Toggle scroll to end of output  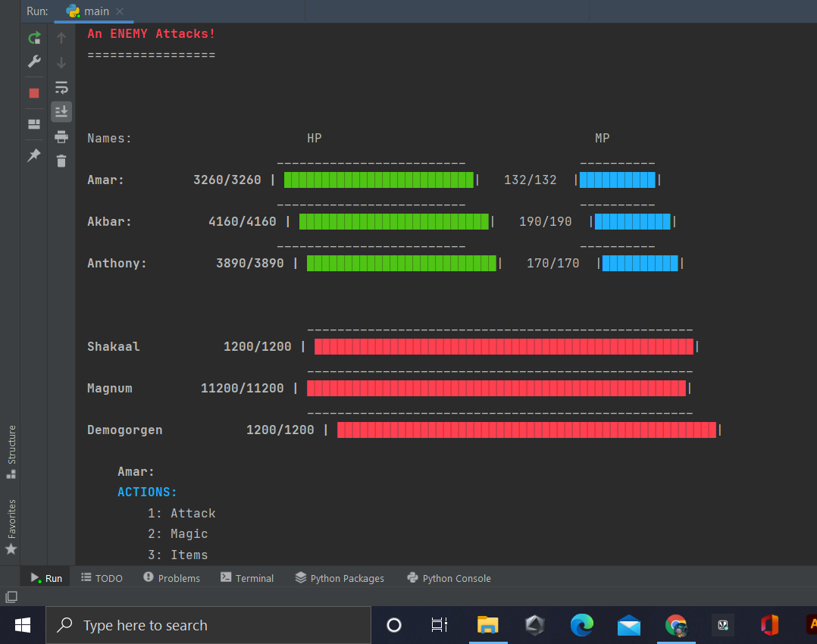61,111
